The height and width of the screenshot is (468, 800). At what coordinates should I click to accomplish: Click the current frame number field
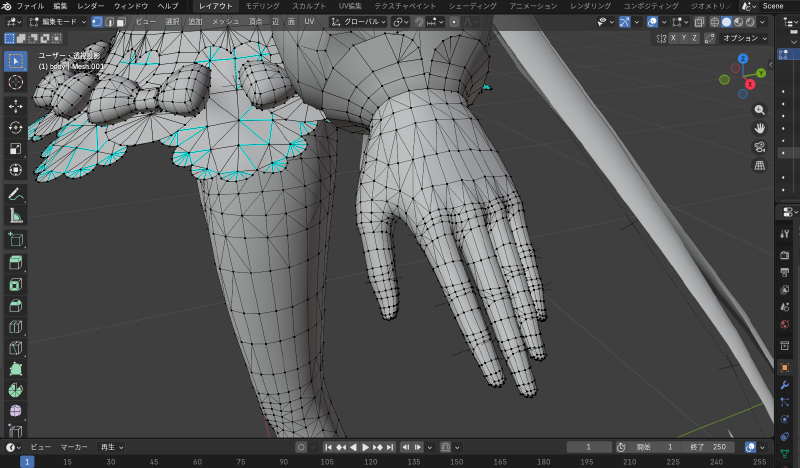pyautogui.click(x=591, y=447)
